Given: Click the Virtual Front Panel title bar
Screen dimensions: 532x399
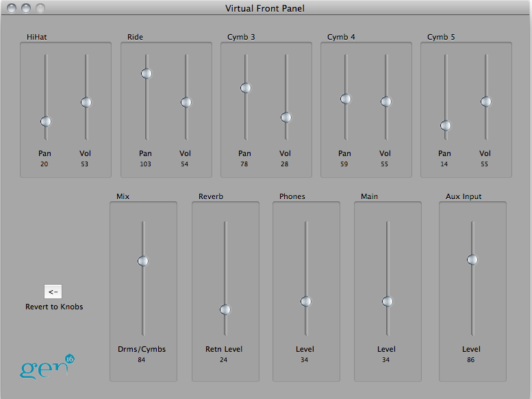Looking at the screenshot, I should pyautogui.click(x=265, y=9).
